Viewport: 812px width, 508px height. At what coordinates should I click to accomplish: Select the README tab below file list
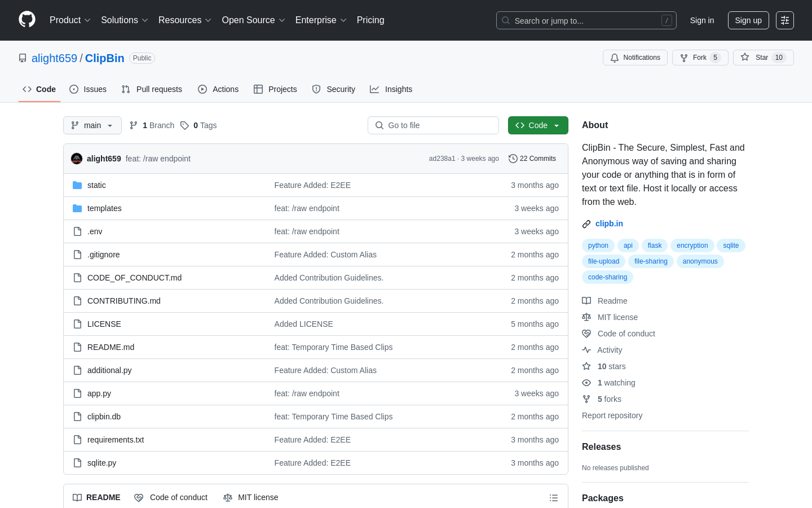click(96, 497)
